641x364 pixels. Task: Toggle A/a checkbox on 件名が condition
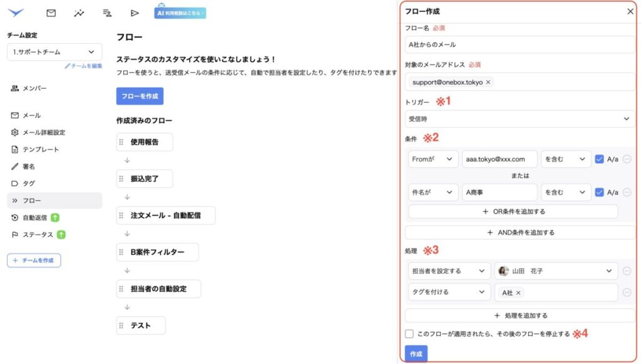click(600, 193)
